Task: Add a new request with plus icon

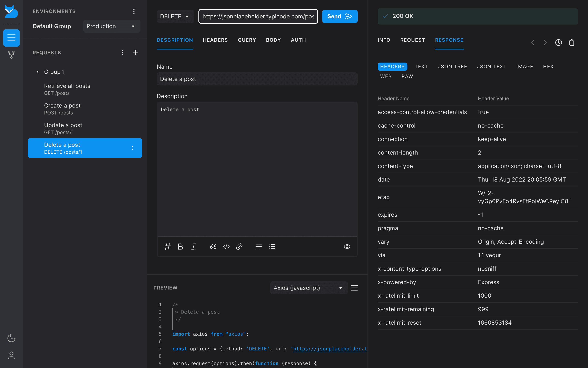Action: click(x=136, y=53)
